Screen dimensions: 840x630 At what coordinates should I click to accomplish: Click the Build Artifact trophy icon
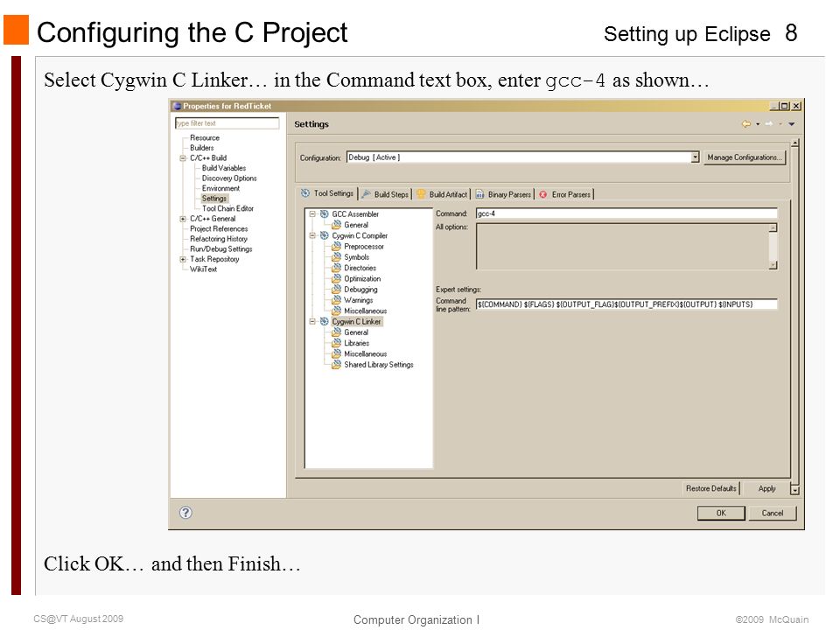[x=421, y=194]
